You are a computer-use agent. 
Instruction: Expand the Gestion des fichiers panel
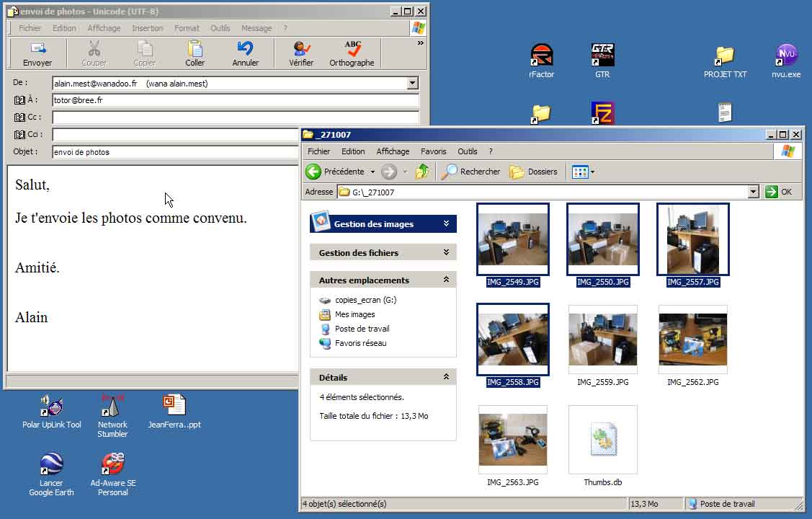446,252
